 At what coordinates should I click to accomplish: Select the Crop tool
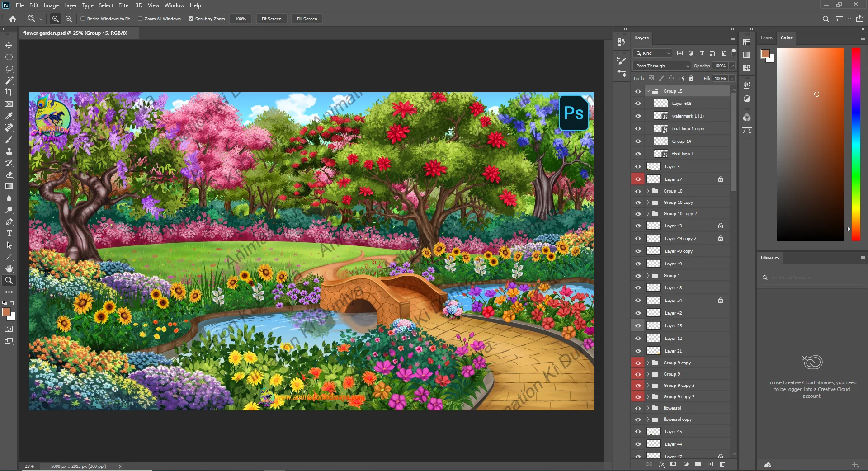click(x=9, y=92)
